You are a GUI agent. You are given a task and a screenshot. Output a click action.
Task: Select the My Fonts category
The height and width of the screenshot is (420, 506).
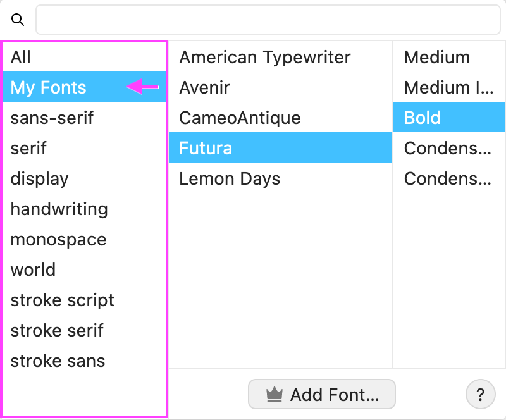49,88
